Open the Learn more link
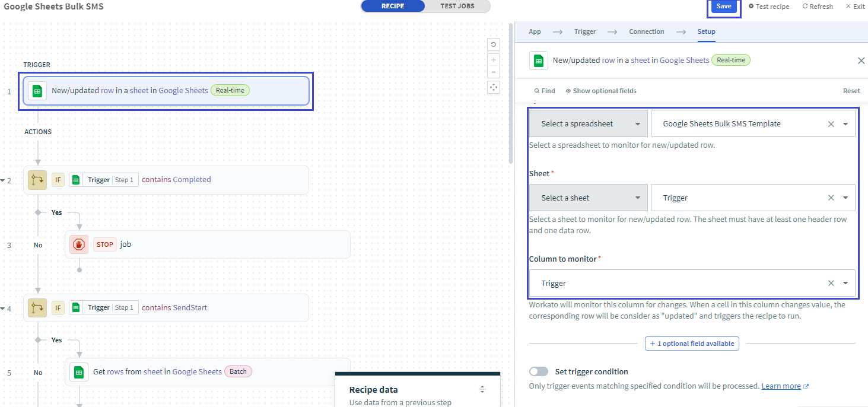The image size is (868, 407). click(x=785, y=386)
